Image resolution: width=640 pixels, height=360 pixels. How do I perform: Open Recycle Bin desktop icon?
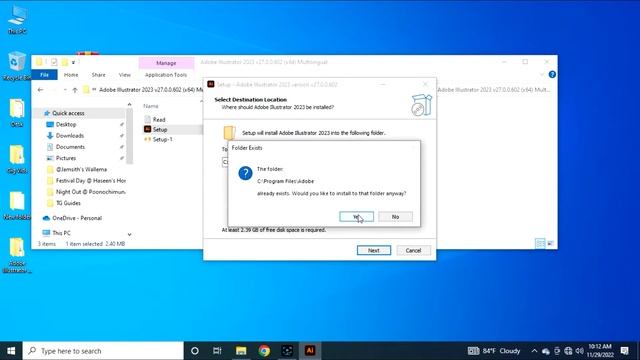(x=16, y=66)
